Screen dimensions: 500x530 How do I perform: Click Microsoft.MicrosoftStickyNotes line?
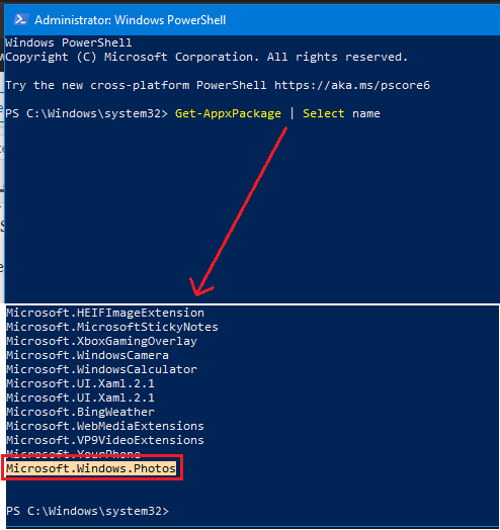tap(112, 327)
